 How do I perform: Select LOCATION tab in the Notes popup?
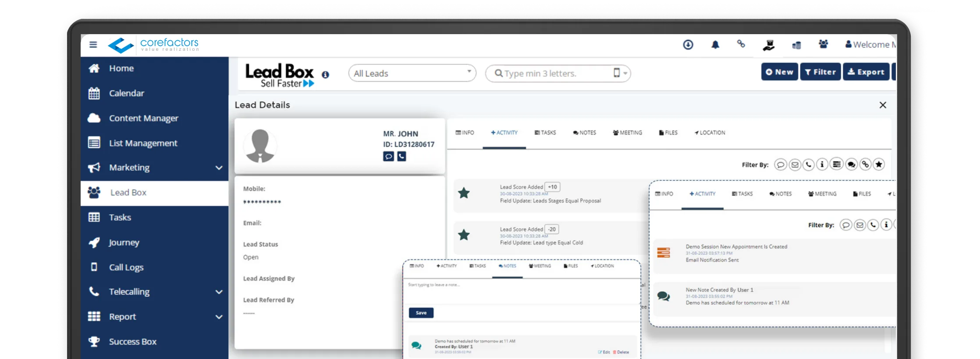point(602,266)
